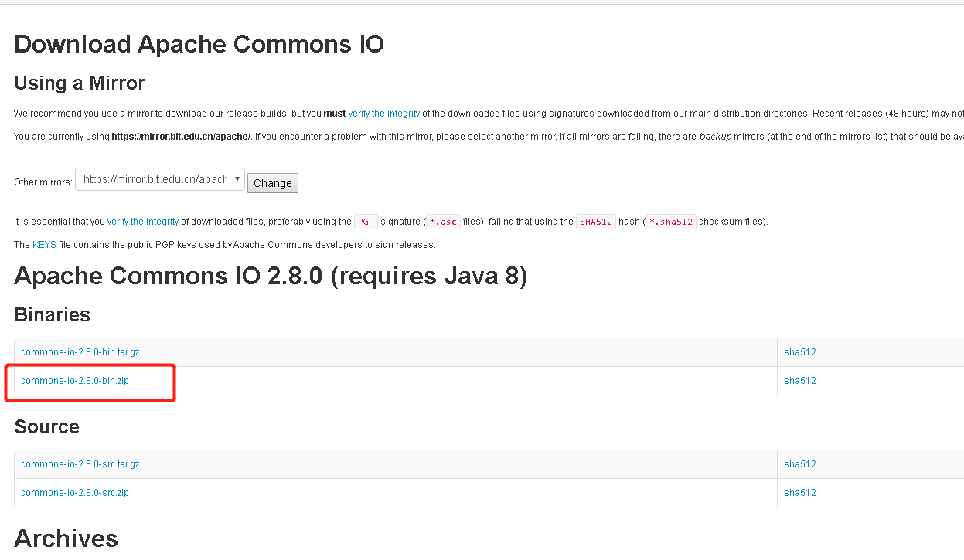Open the KEYS file link
The image size is (964, 560).
pos(44,244)
